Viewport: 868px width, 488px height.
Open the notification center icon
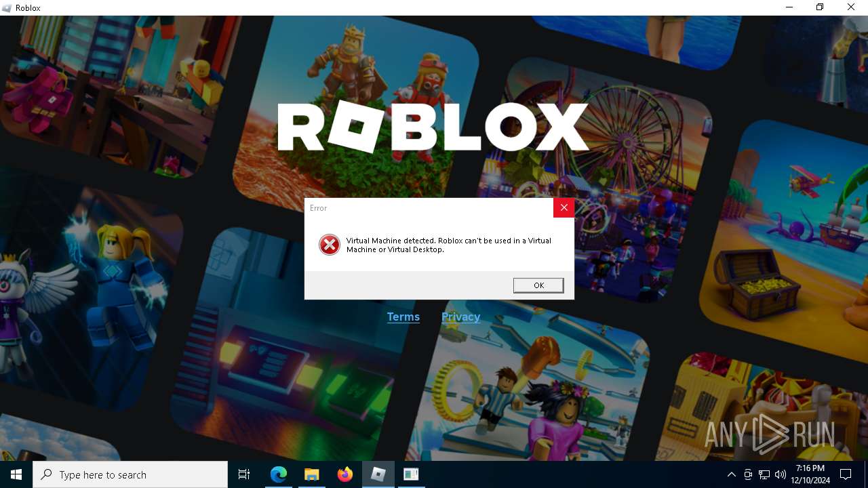click(846, 474)
